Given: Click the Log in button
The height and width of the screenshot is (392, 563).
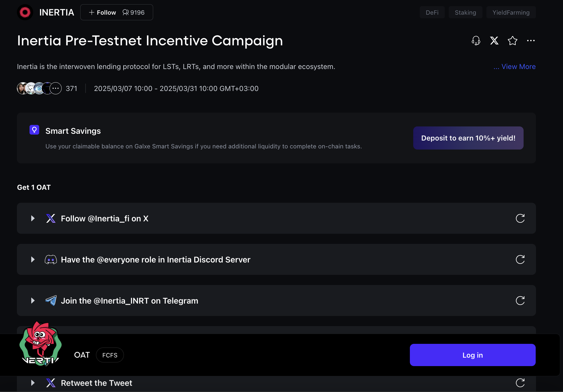Looking at the screenshot, I should (472, 355).
